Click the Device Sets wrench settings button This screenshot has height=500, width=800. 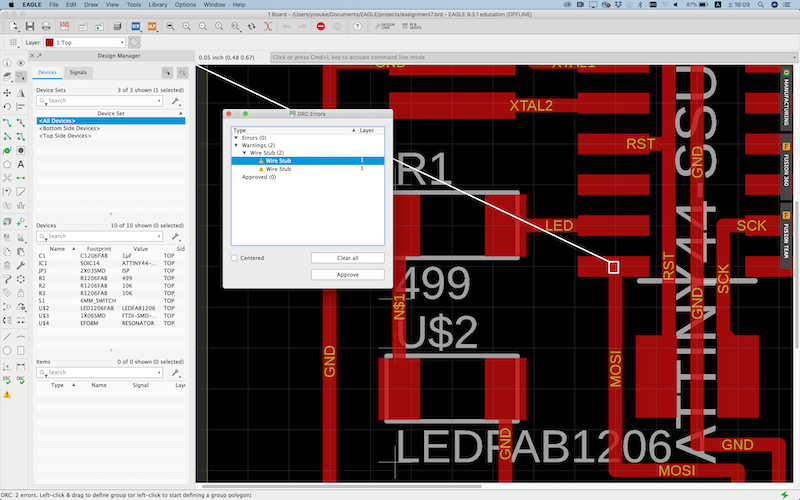coord(176,101)
